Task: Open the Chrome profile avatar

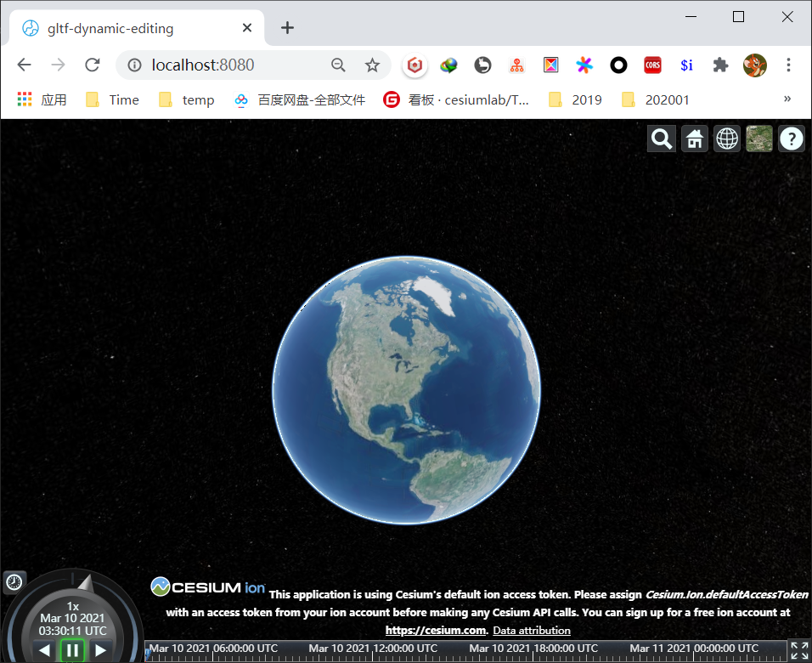Action: coord(754,65)
